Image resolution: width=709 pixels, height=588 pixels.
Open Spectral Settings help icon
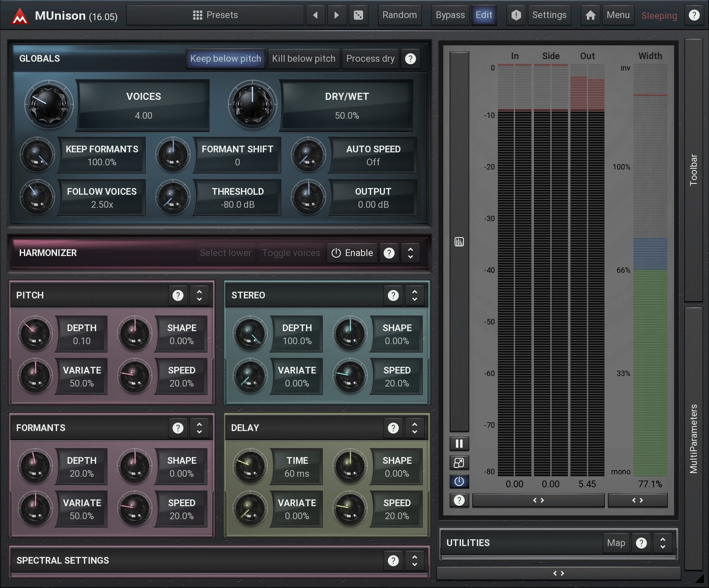click(x=393, y=561)
